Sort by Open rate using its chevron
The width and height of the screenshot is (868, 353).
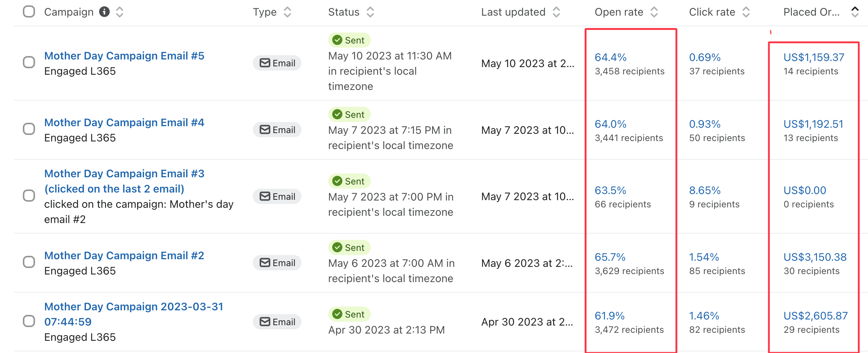tap(654, 12)
